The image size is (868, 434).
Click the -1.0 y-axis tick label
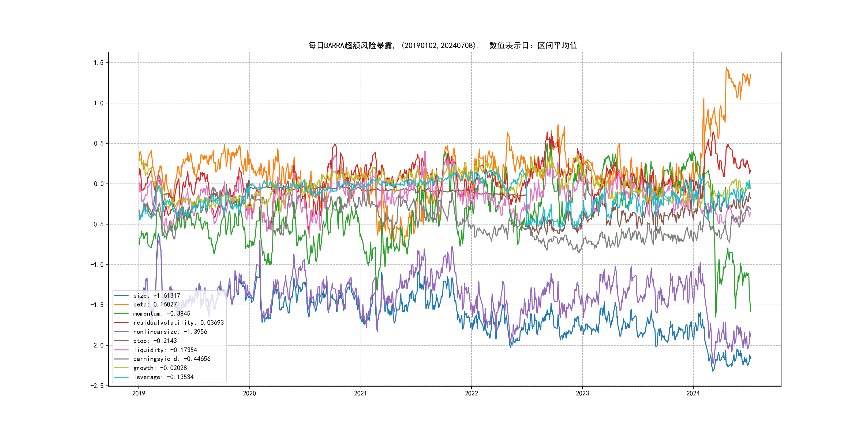pos(97,264)
